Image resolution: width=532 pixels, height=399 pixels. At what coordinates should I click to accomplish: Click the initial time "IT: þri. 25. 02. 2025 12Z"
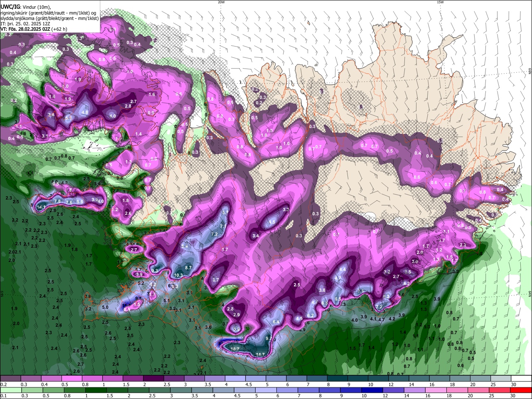pos(25,24)
